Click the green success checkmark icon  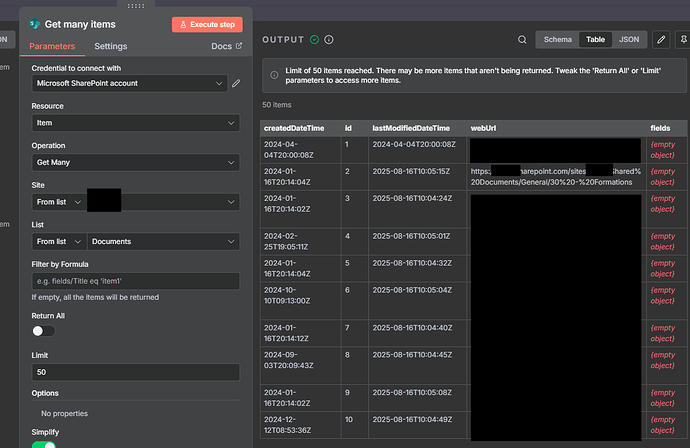pyautogui.click(x=314, y=40)
